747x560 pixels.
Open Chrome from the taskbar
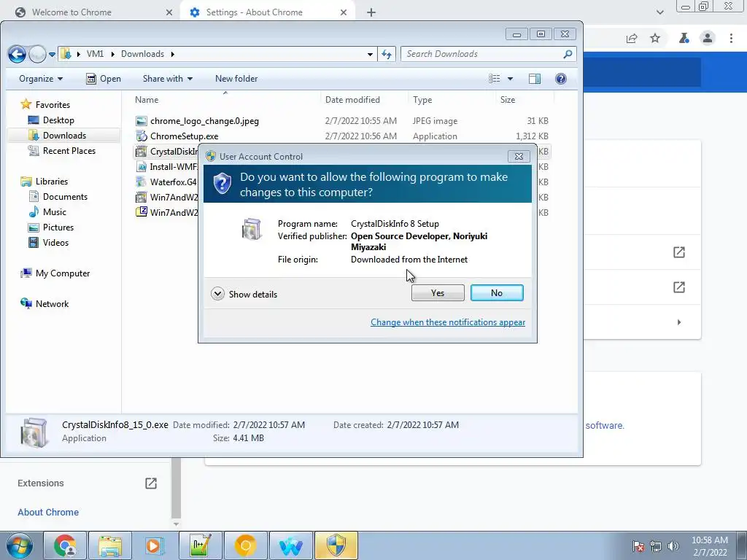coord(65,545)
